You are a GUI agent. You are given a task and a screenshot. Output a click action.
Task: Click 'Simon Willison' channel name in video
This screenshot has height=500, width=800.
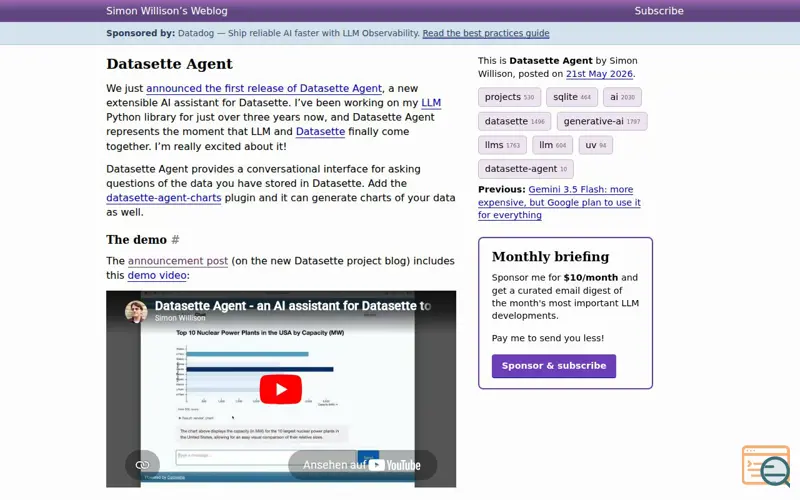(x=180, y=318)
